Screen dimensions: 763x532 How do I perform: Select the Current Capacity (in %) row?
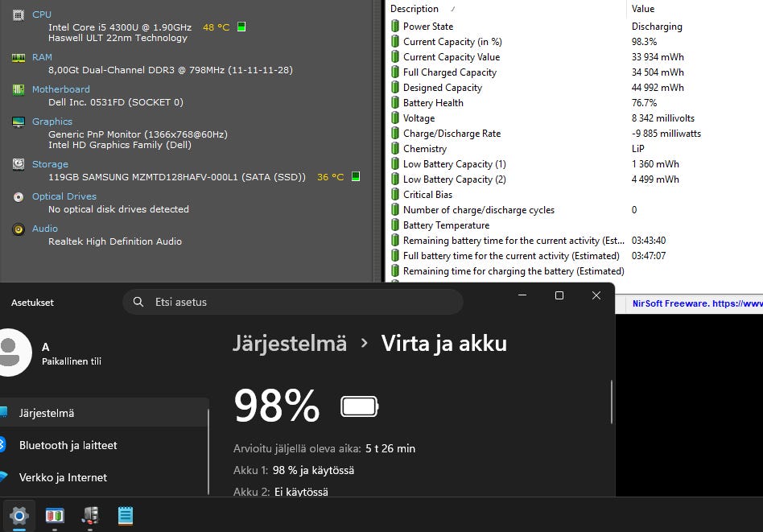(574, 41)
